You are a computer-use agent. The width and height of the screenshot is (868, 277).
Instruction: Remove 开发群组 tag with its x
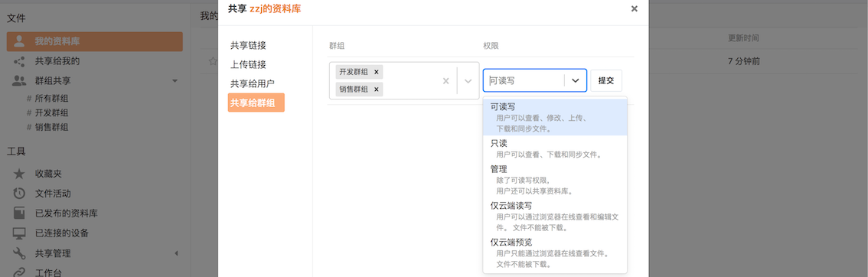coord(377,72)
